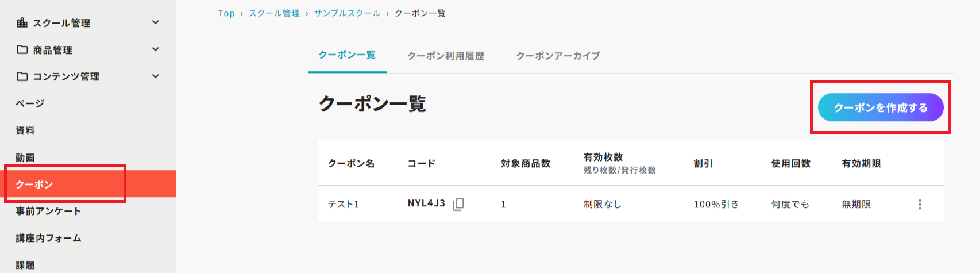Expand the スクール管理 sidebar section
This screenshot has width=980, height=273.
(155, 22)
